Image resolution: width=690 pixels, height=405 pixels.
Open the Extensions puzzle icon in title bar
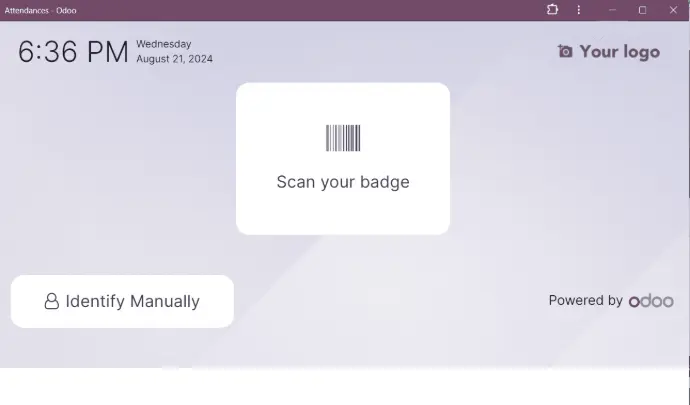coord(552,9)
